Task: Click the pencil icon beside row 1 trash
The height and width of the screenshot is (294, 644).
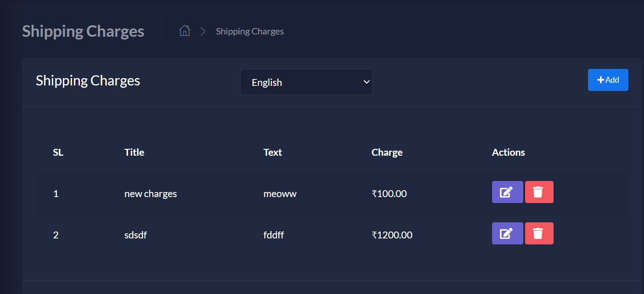Action: pyautogui.click(x=507, y=192)
